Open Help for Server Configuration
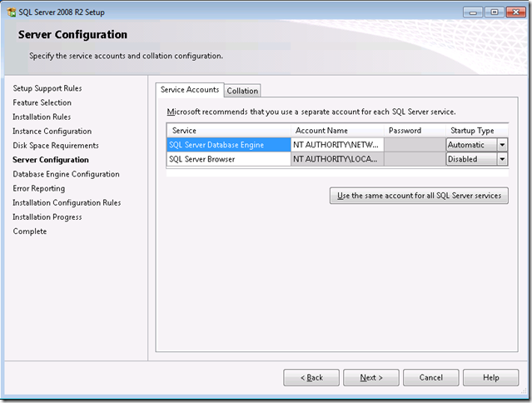This screenshot has width=532, height=403. tap(491, 377)
